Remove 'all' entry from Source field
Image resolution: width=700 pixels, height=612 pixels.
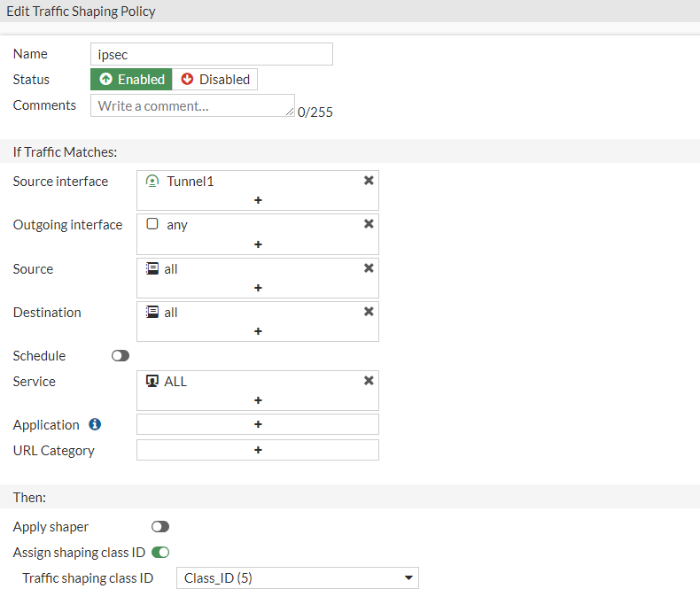(x=369, y=268)
